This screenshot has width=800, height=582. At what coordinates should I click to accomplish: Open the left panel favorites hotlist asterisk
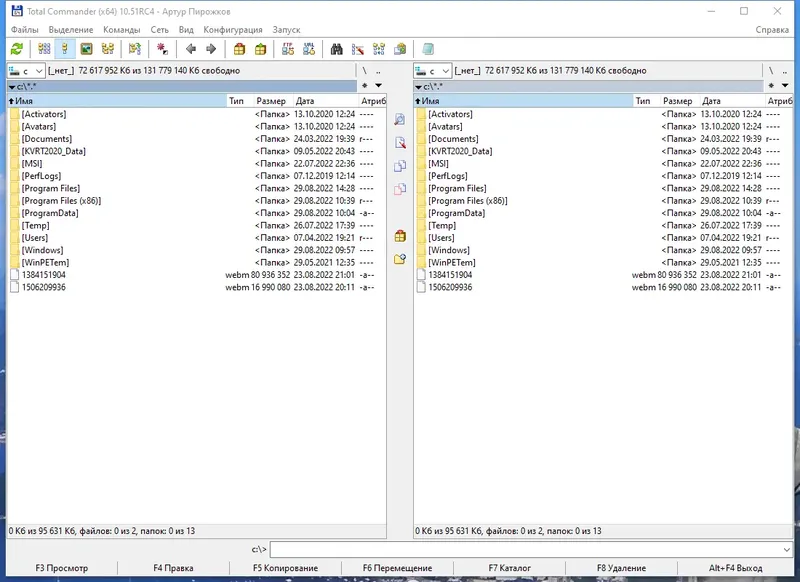pyautogui.click(x=364, y=86)
